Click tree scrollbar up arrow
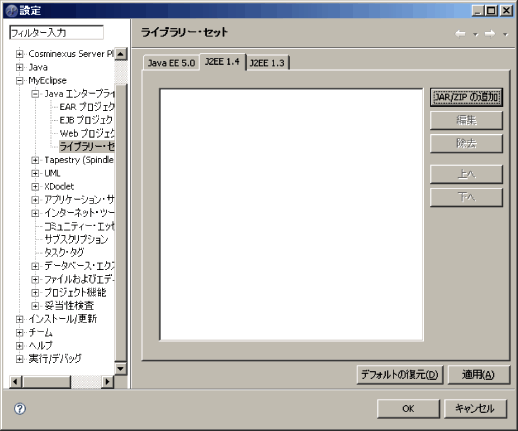The width and height of the screenshot is (518, 431). click(121, 54)
